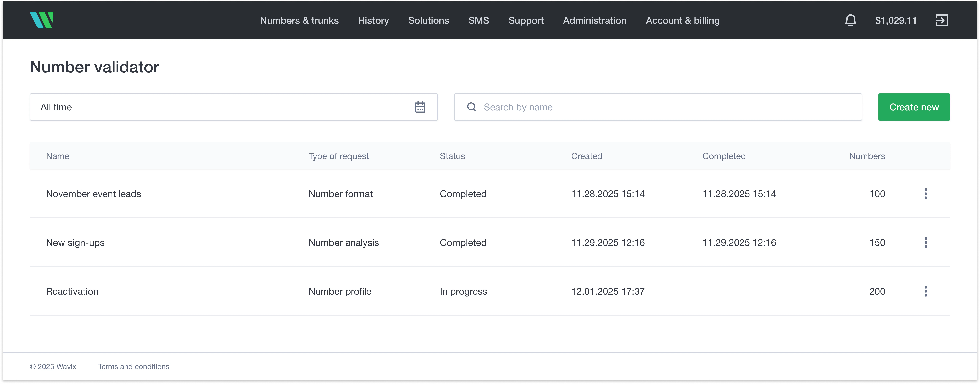Viewport: 980px width, 384px height.
Task: Open the All time date range selector
Action: click(x=234, y=107)
